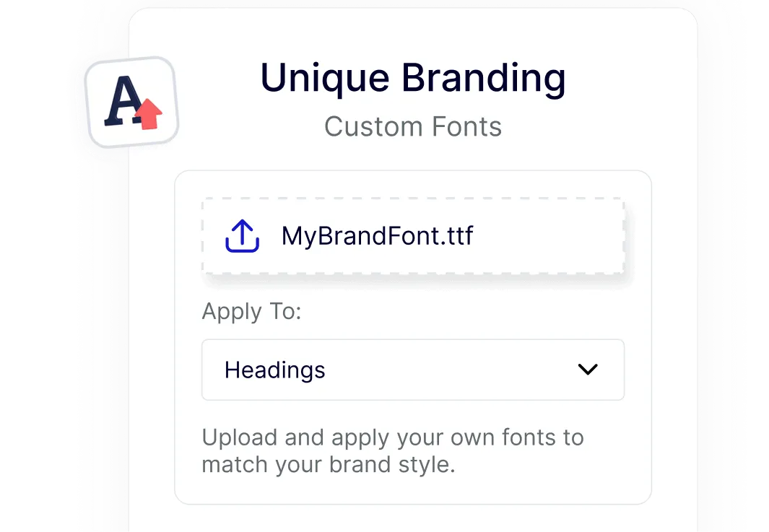Screen dimensions: 769x532
Task: Click the dashed upload drop zone border
Action: tap(413, 200)
